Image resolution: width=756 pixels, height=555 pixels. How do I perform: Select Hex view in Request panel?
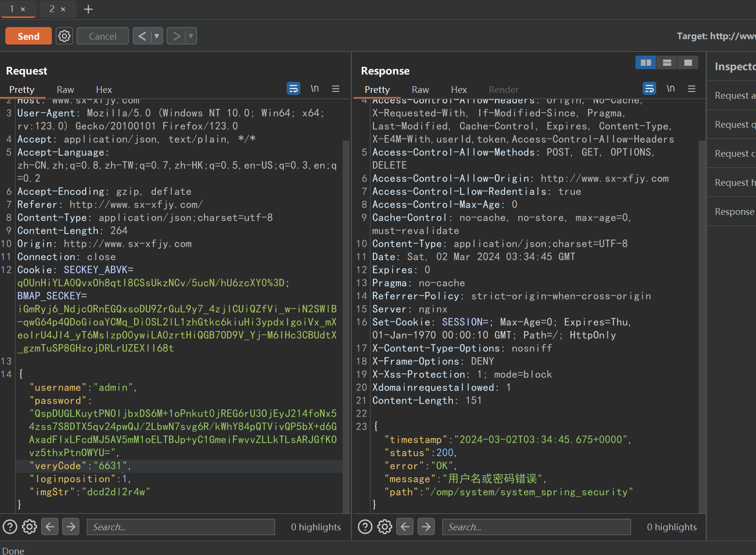104,90
